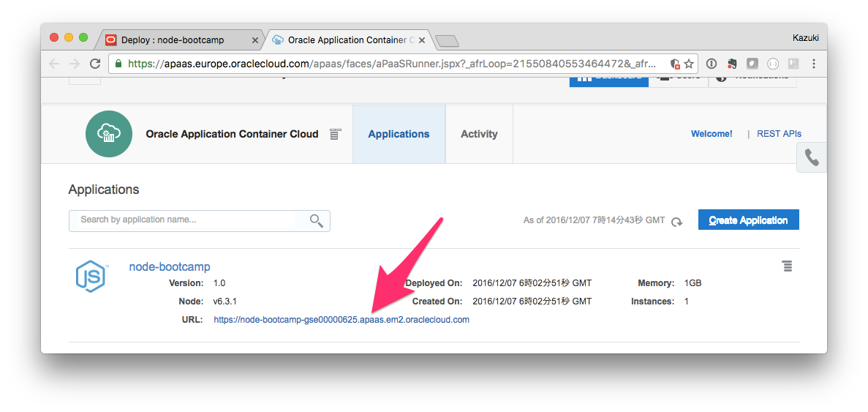
Task: Open the Chrome three-dot menu
Action: coord(814,64)
